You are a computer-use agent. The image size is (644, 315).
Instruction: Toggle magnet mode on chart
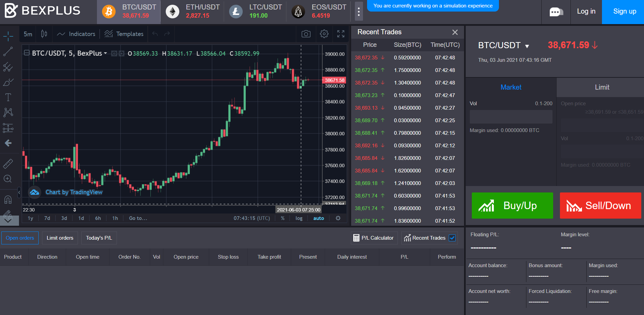tap(8, 200)
